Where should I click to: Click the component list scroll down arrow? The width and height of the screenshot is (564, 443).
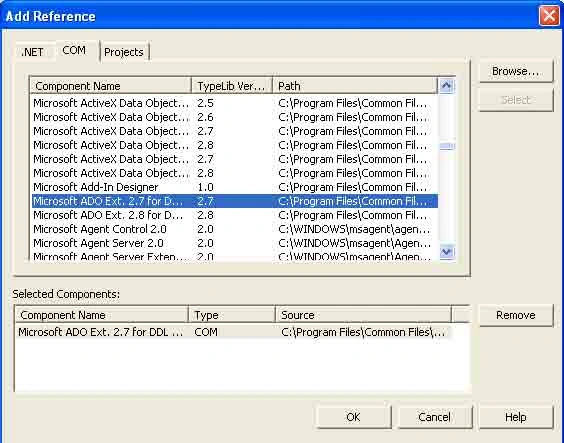coord(446,252)
